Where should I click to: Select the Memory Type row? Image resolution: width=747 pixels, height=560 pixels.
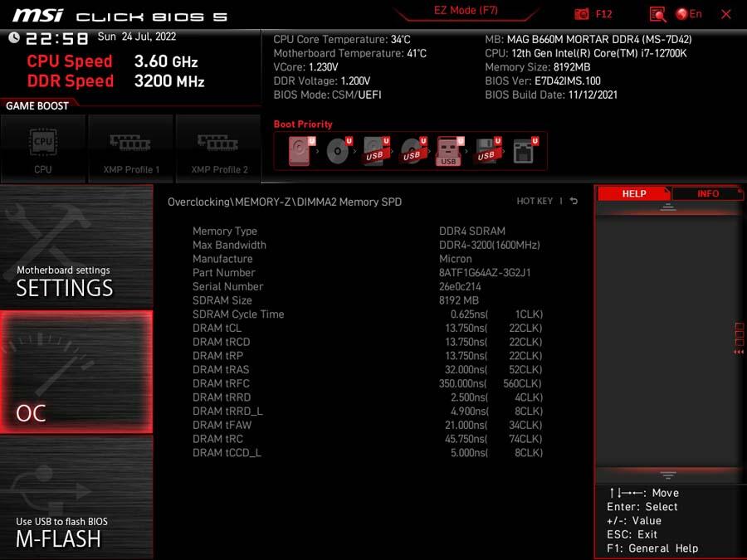pos(368,231)
